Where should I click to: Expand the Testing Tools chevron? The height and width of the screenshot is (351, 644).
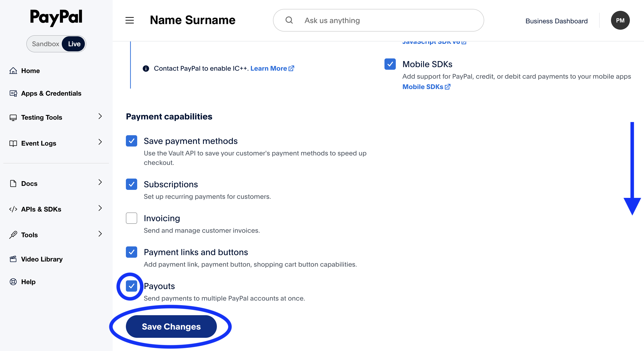coord(100,116)
